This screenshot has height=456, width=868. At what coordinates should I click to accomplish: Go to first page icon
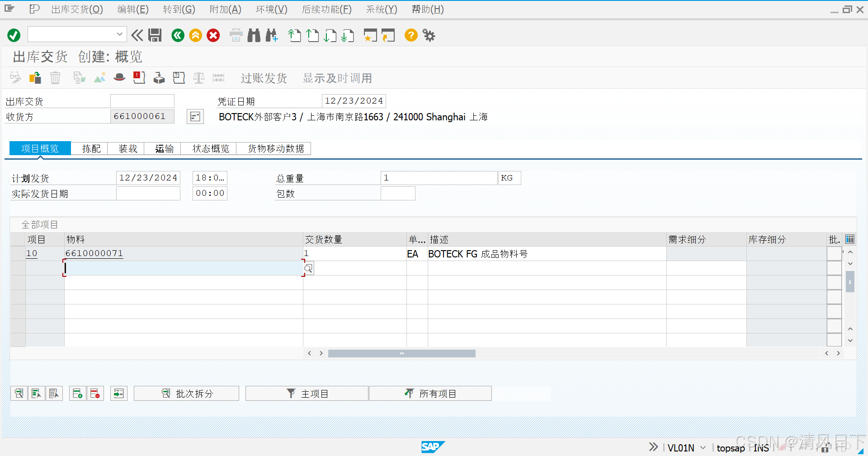(295, 35)
